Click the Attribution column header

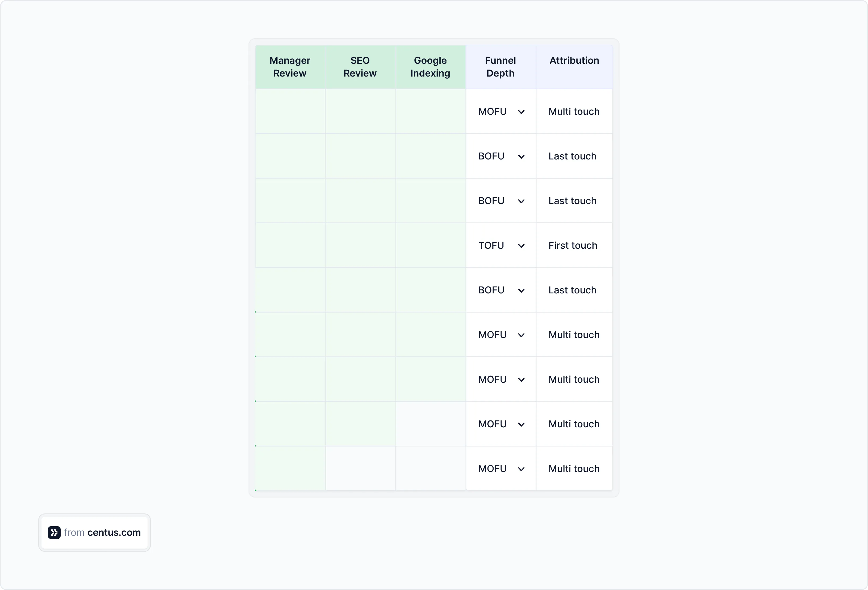tap(574, 60)
